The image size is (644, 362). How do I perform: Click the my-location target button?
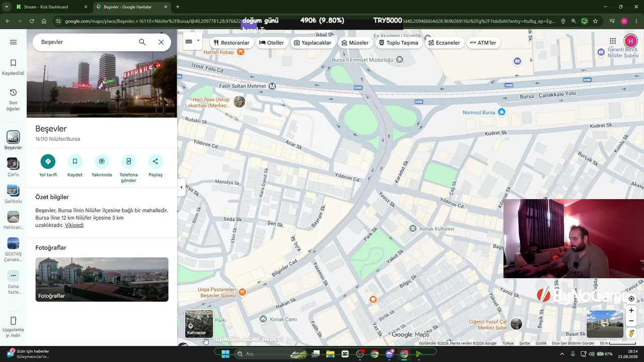631,299
